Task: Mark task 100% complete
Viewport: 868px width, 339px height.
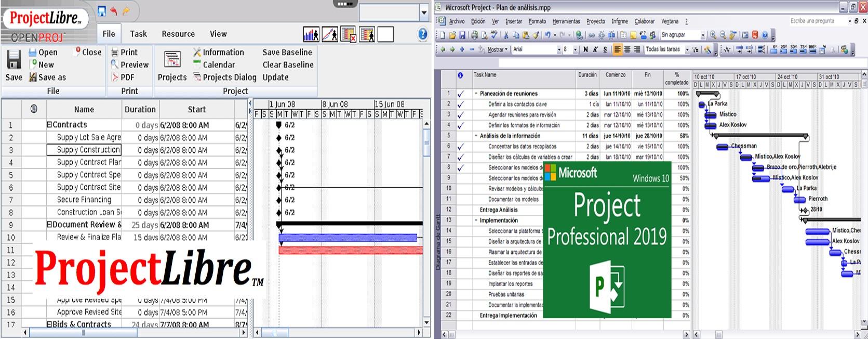Action: (813, 49)
